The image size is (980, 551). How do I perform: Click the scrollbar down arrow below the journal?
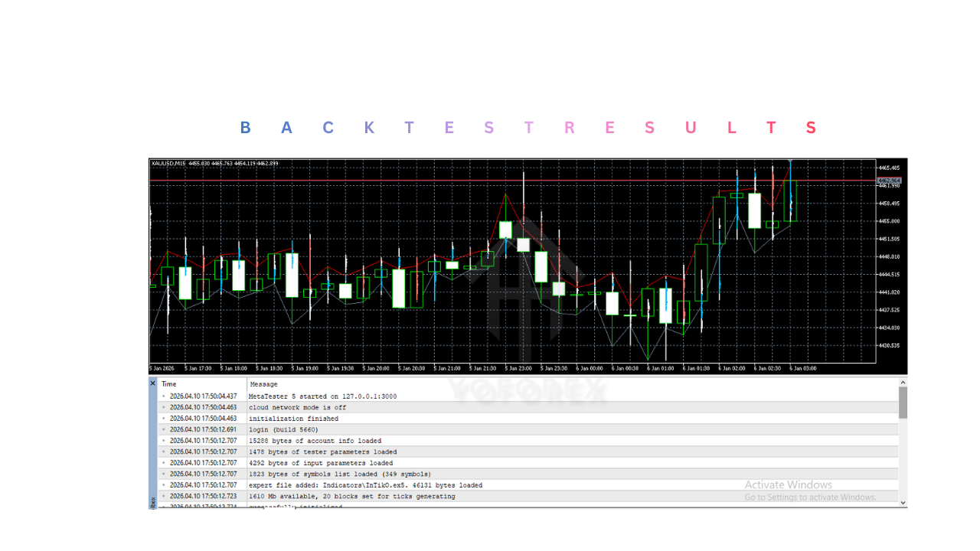tap(902, 501)
